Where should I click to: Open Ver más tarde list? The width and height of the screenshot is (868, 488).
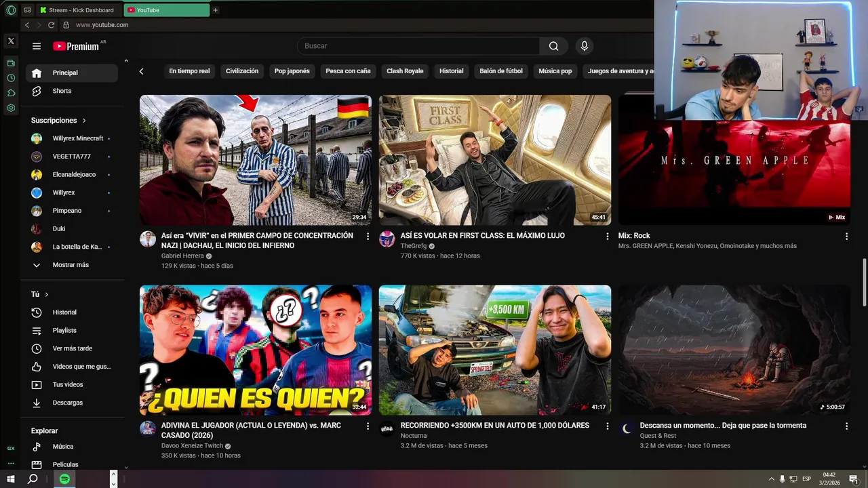(72, 348)
